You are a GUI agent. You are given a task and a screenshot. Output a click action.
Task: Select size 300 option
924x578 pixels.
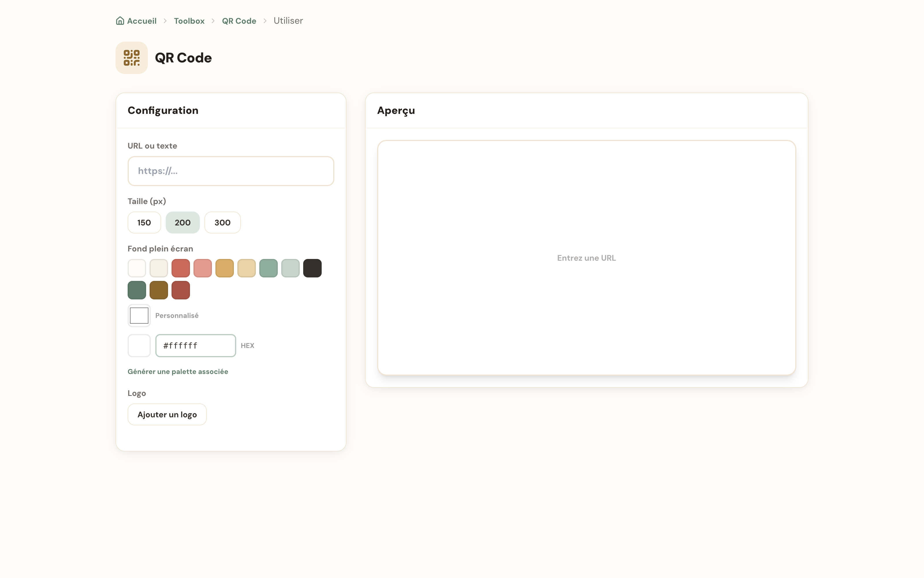tap(223, 223)
